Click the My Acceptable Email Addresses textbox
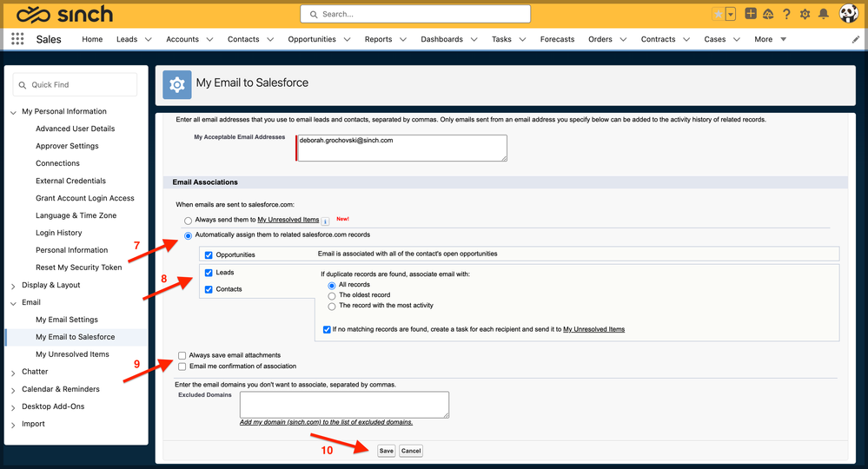 [x=402, y=149]
